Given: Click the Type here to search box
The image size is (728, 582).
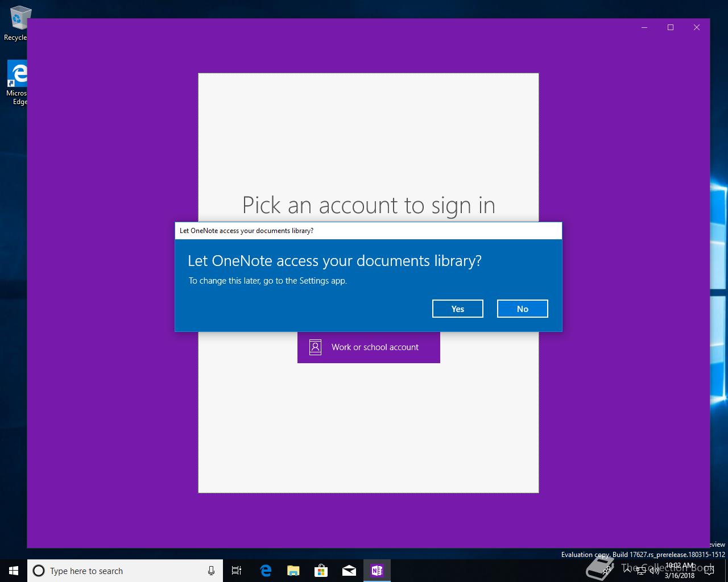Looking at the screenshot, I should pos(125,571).
